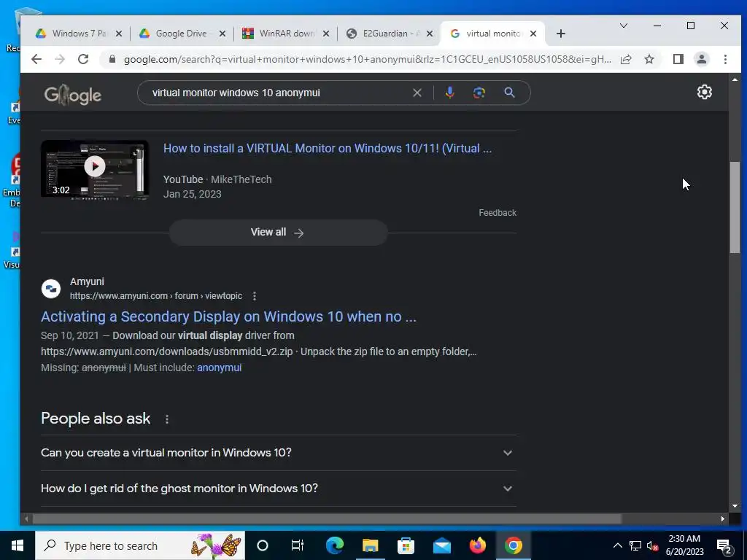Open the Mail app from the taskbar
The width and height of the screenshot is (747, 560).
(x=441, y=545)
